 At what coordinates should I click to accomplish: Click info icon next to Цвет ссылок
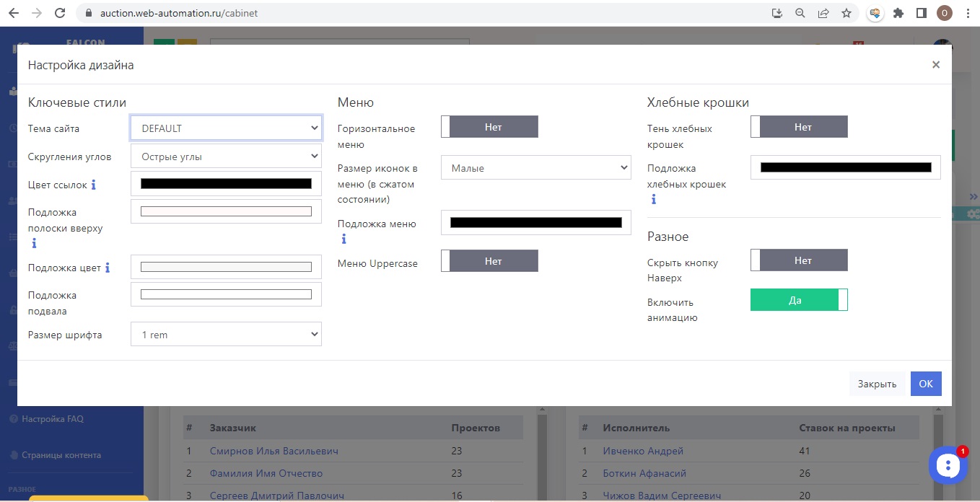93,185
